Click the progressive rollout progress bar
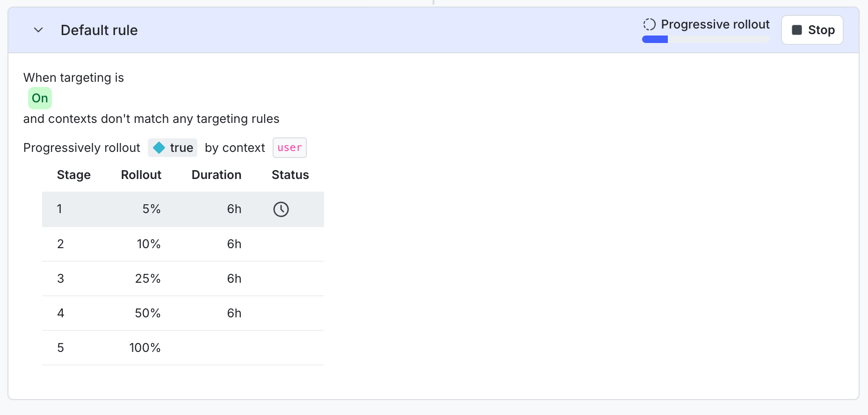The height and width of the screenshot is (415, 868). click(705, 40)
